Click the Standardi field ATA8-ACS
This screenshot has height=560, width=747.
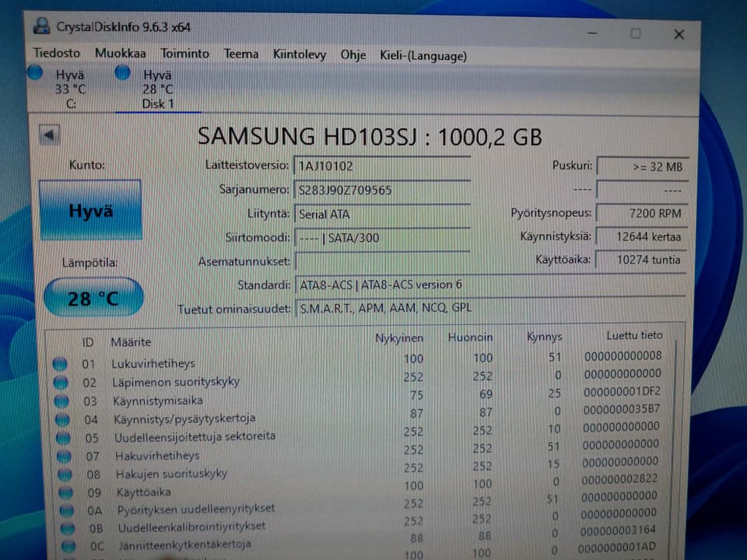(490, 285)
